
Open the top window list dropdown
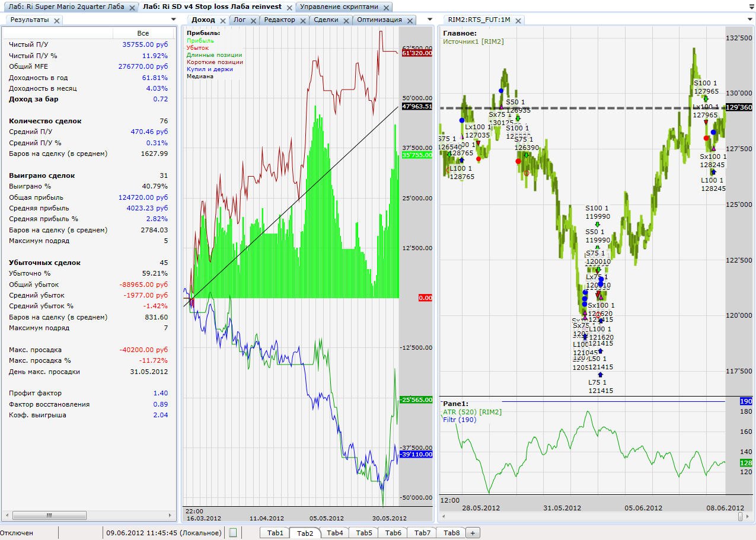coord(750,7)
